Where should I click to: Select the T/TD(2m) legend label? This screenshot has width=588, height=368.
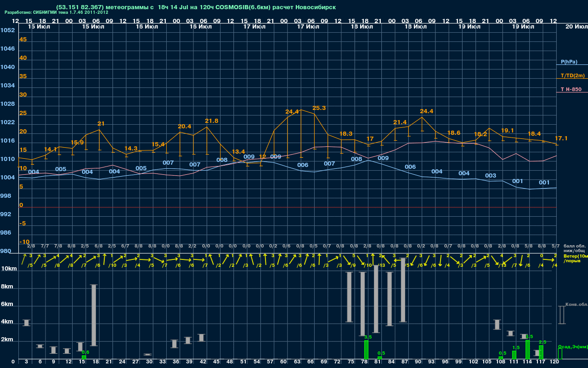point(572,75)
